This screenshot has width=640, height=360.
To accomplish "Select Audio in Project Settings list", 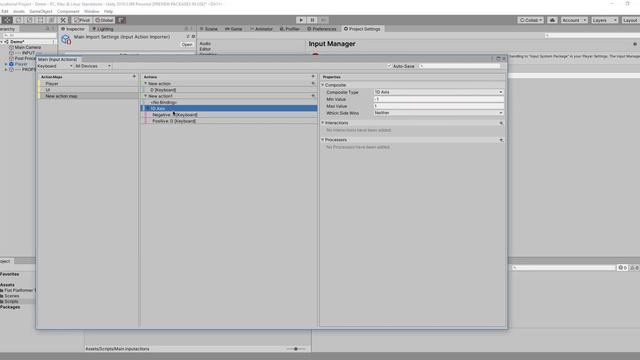I will [205, 43].
